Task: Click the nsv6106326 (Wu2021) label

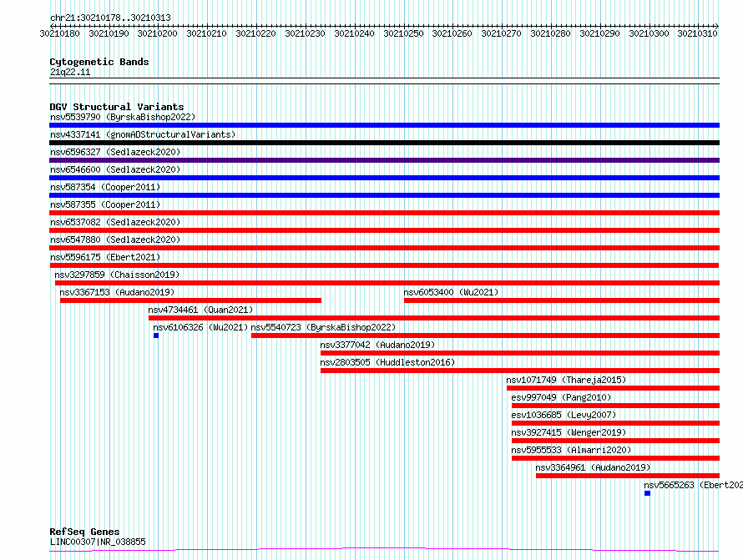Action: pos(200,327)
